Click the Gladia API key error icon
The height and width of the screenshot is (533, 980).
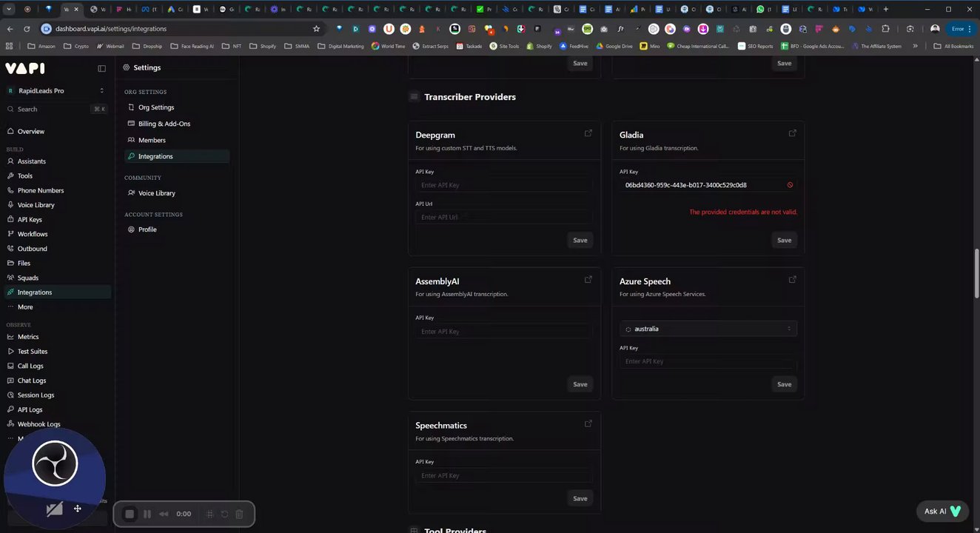pyautogui.click(x=790, y=185)
